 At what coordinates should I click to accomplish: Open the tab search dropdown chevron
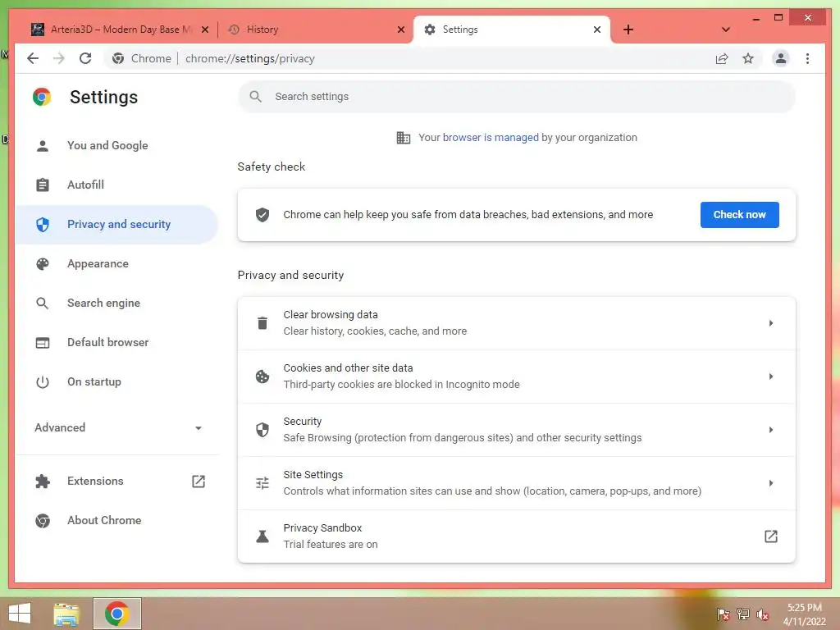(x=725, y=30)
